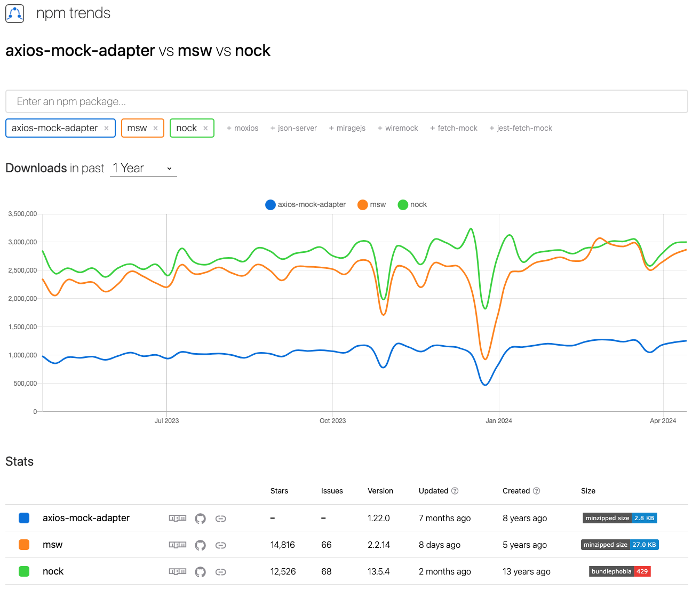Open axios-mock-adapter package link in Stats
The image size is (700, 590).
pos(86,518)
